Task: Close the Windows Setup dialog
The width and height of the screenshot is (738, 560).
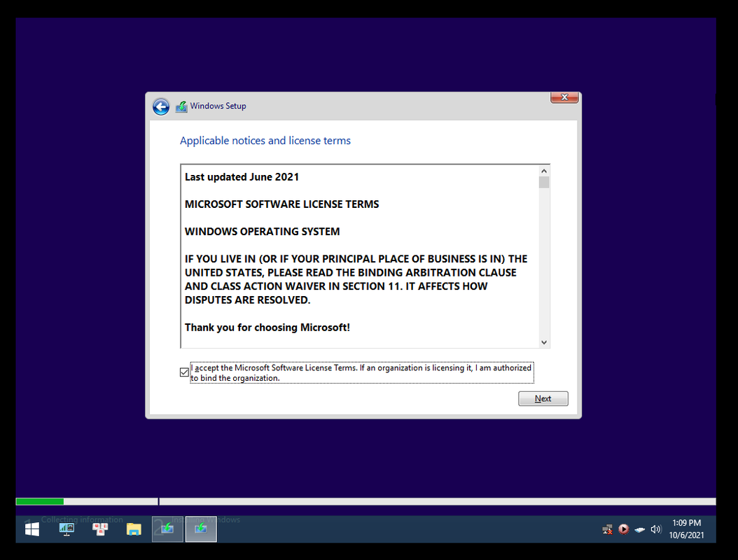Action: click(564, 97)
